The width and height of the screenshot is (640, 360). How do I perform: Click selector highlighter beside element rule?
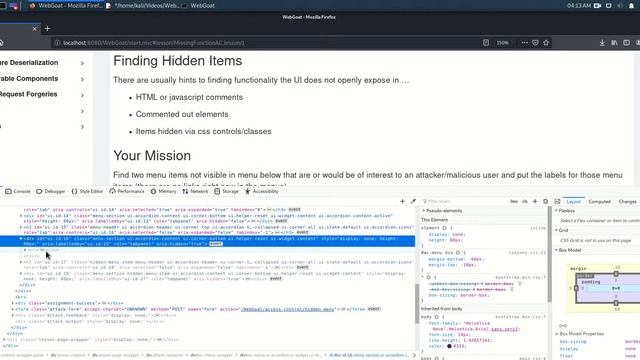[444, 228]
